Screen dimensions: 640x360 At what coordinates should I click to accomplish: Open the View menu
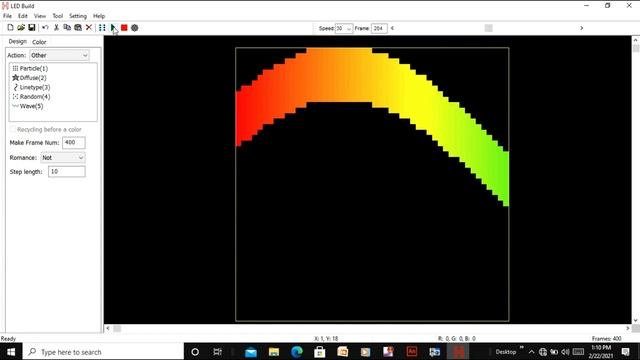point(40,16)
